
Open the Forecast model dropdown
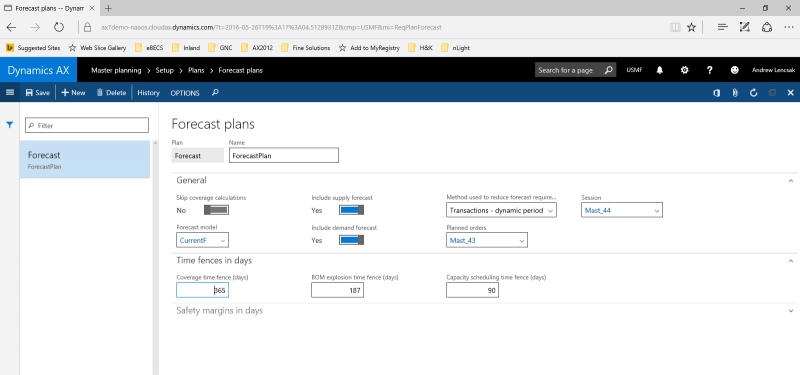[203, 240]
